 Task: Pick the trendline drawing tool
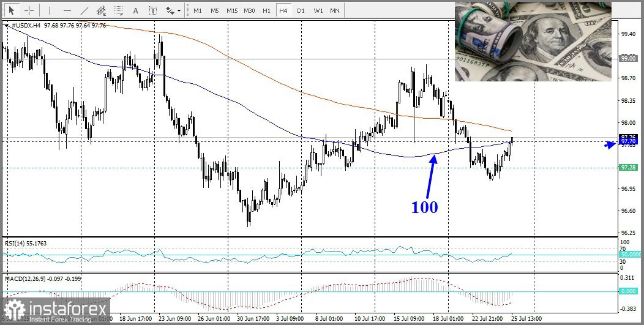point(84,10)
